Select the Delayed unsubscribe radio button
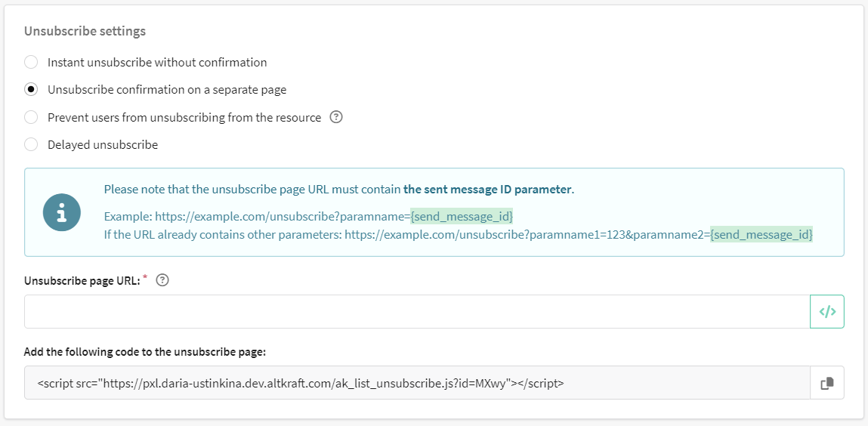The height and width of the screenshot is (426, 868). coord(31,144)
